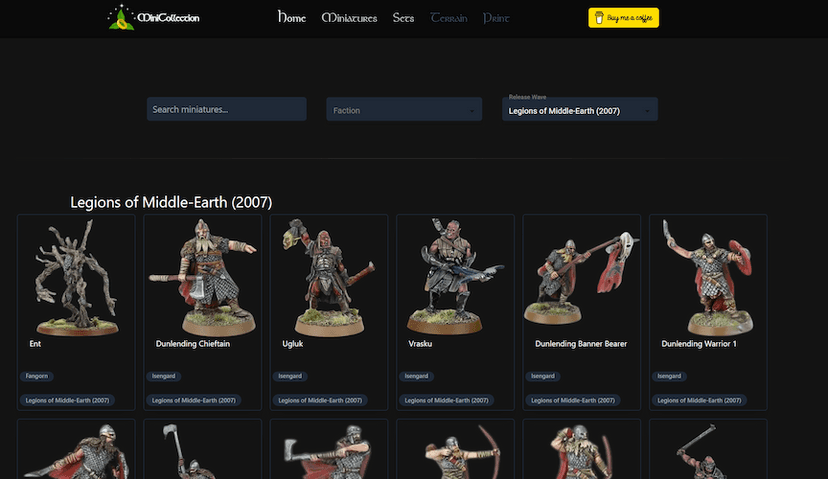Click the Buy me a coffee button
Screen dimensions: 828x479
(x=623, y=18)
